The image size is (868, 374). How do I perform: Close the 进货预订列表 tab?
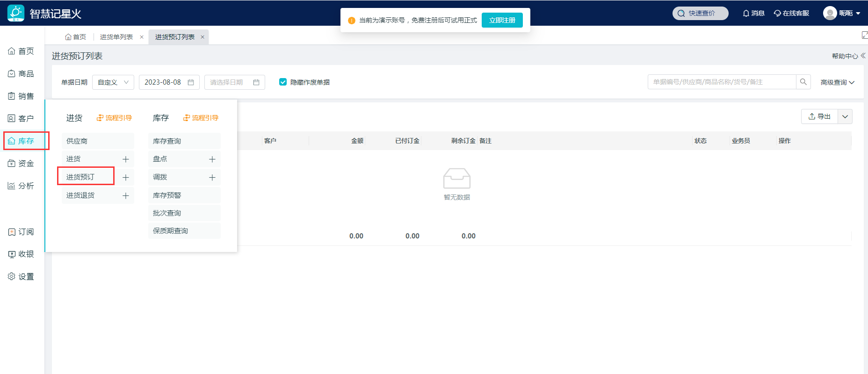(203, 37)
